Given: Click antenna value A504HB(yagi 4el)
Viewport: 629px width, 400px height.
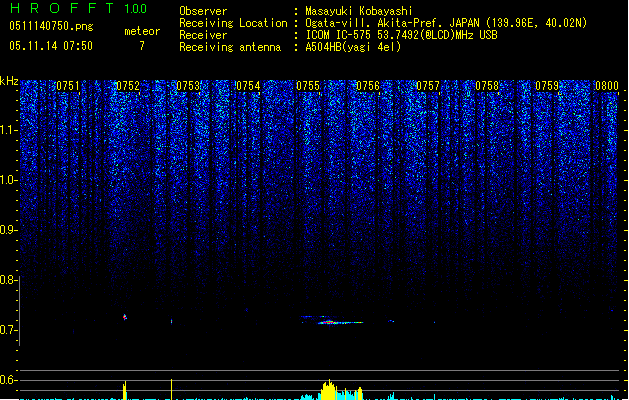Looking at the screenshot, I should coord(353,47).
